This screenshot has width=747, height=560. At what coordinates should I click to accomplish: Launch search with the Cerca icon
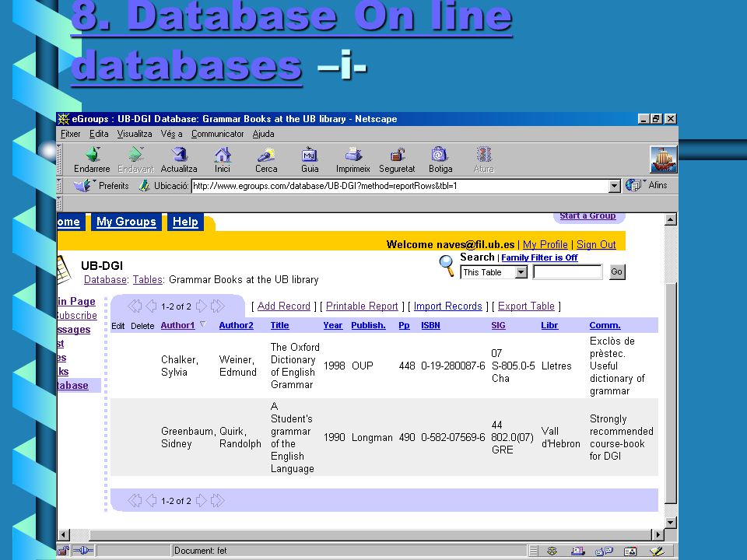click(x=266, y=155)
